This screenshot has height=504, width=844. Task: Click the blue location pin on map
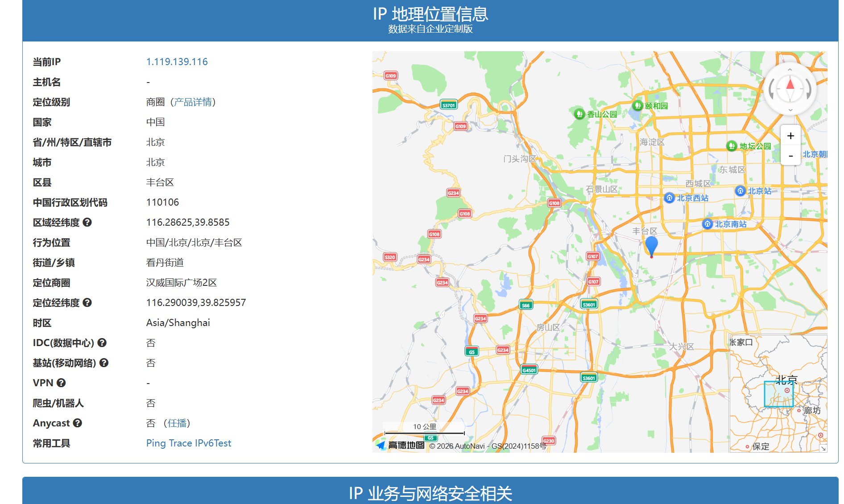tap(651, 245)
